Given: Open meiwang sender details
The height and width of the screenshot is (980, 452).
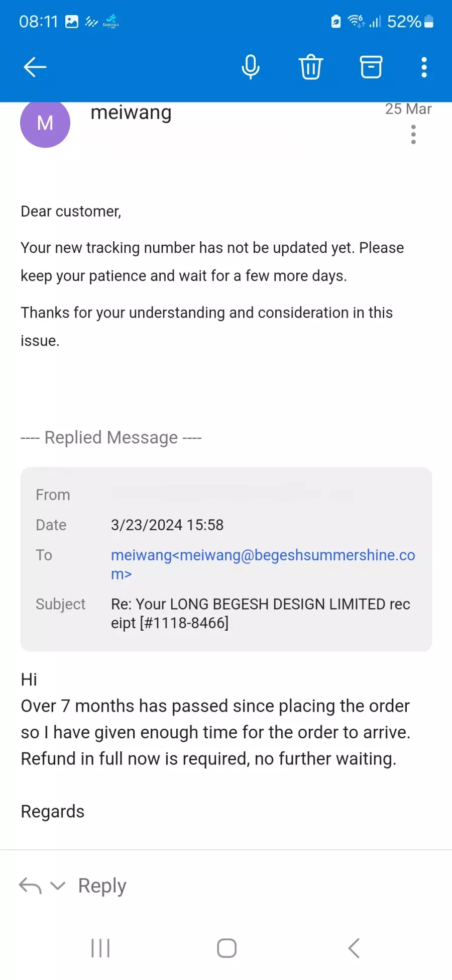Looking at the screenshot, I should click(131, 113).
